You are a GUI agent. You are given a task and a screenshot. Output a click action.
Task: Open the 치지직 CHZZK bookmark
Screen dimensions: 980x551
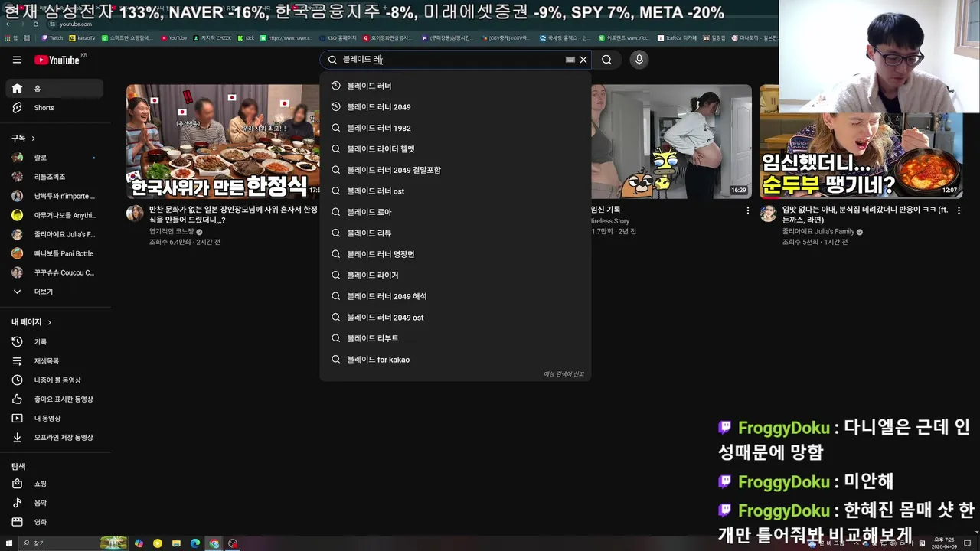(213, 37)
